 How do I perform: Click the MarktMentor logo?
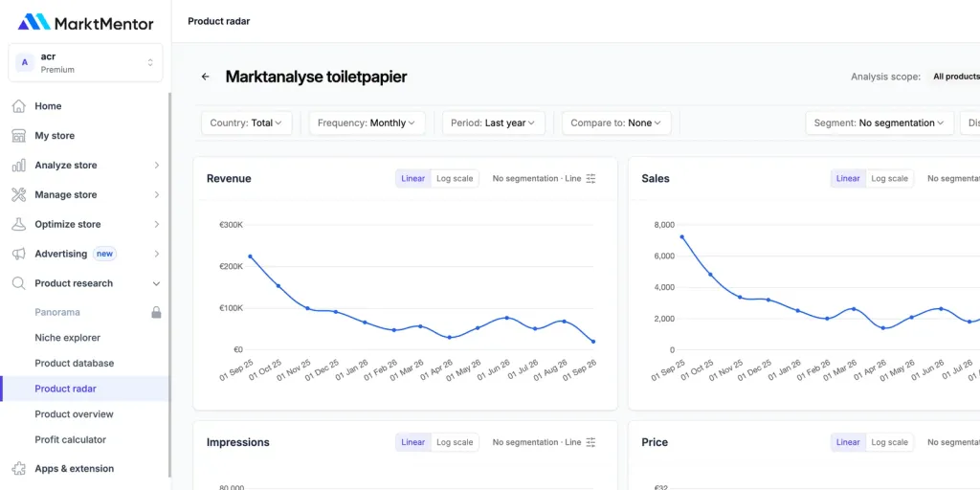coord(85,23)
